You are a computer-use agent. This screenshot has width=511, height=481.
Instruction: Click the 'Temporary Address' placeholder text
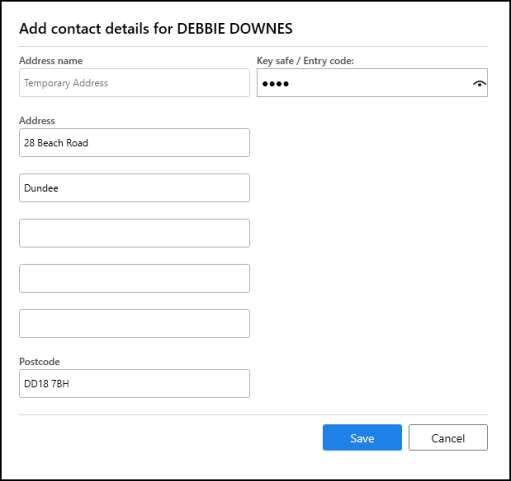pyautogui.click(x=66, y=83)
